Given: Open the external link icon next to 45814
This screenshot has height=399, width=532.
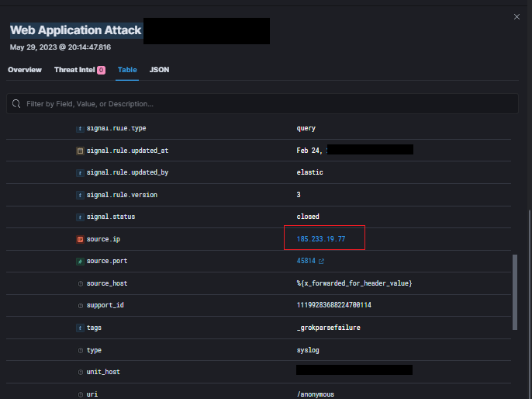Looking at the screenshot, I should coord(321,261).
